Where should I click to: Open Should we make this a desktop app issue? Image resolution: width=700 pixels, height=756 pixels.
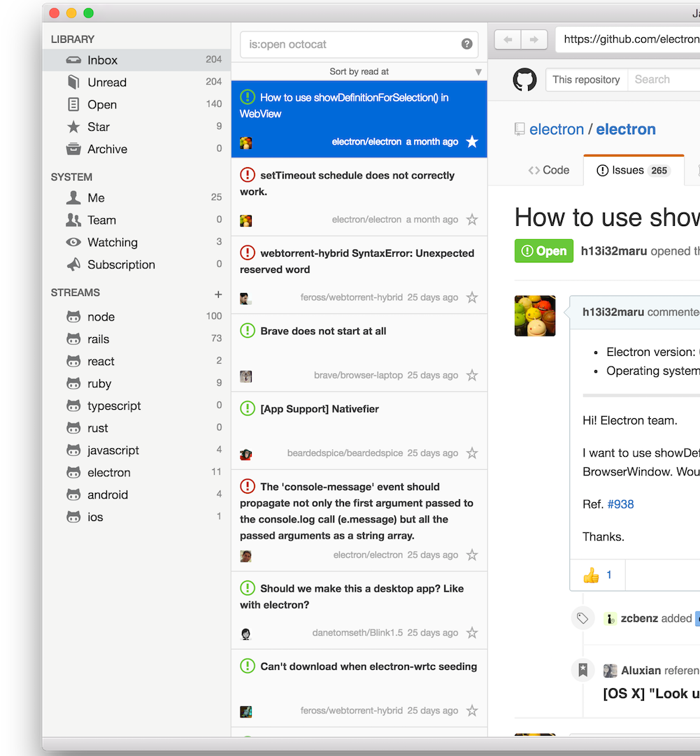[359, 611]
